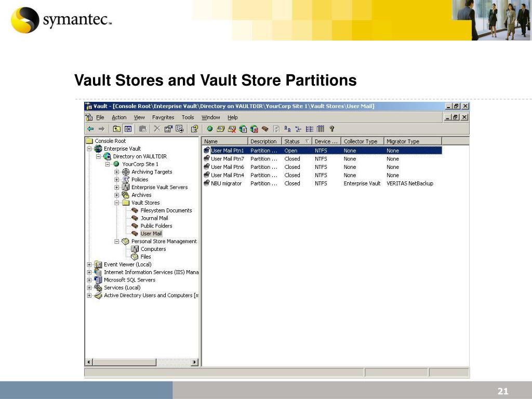Expand the Policies tree node
Image resolution: width=532 pixels, height=399 pixels.
click(x=117, y=180)
